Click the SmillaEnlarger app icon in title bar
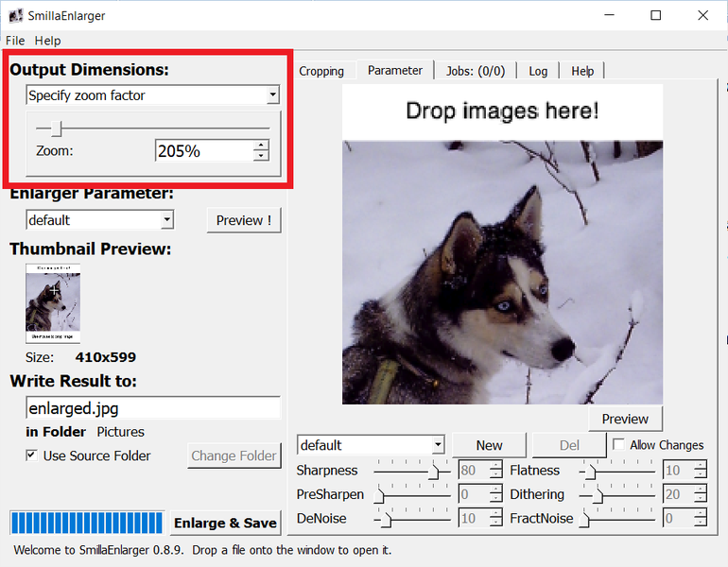Image resolution: width=728 pixels, height=567 pixels. (16, 16)
